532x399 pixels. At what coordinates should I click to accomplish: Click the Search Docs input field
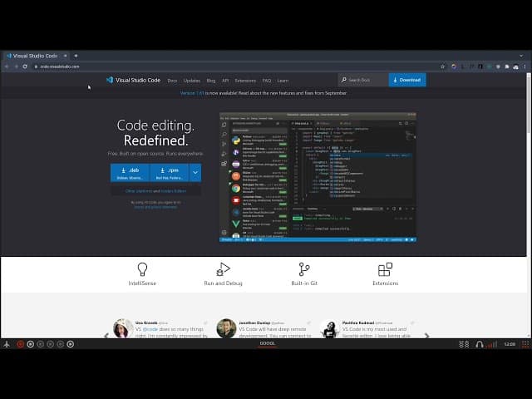pos(363,80)
